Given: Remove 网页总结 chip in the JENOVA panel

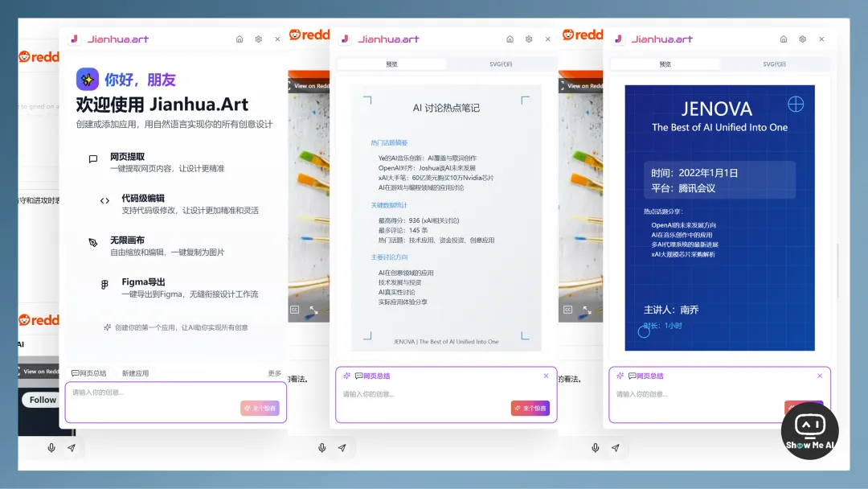Looking at the screenshot, I should coord(820,376).
